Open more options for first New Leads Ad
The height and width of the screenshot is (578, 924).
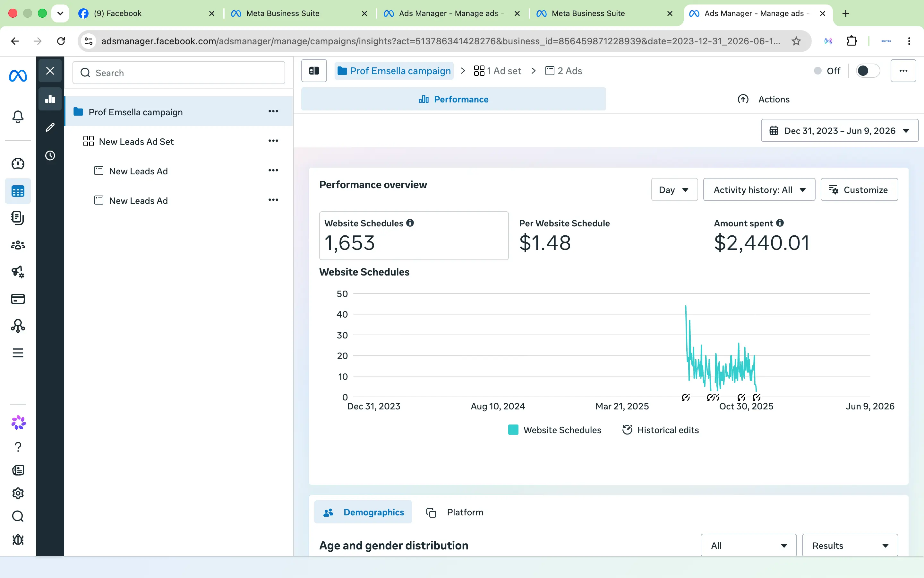273,171
